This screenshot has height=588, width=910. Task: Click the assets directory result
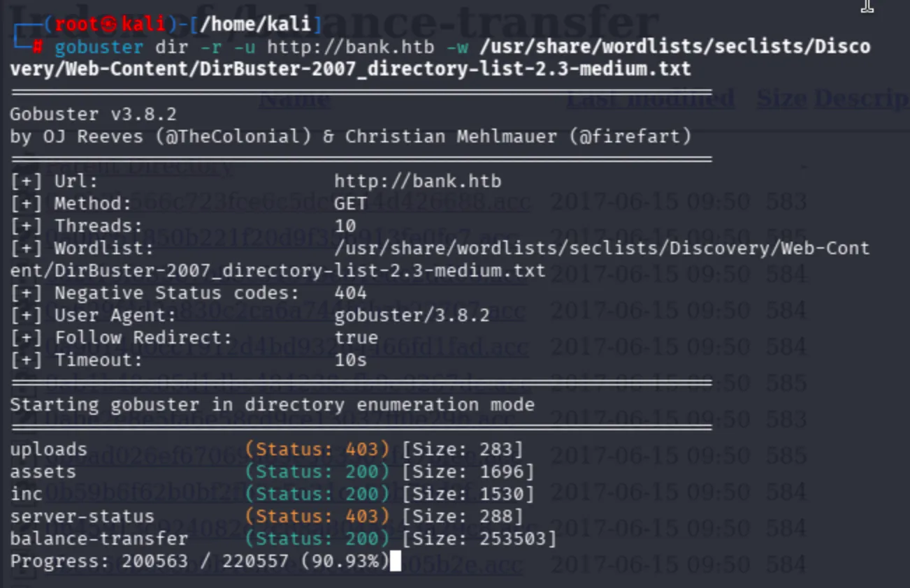(43, 471)
